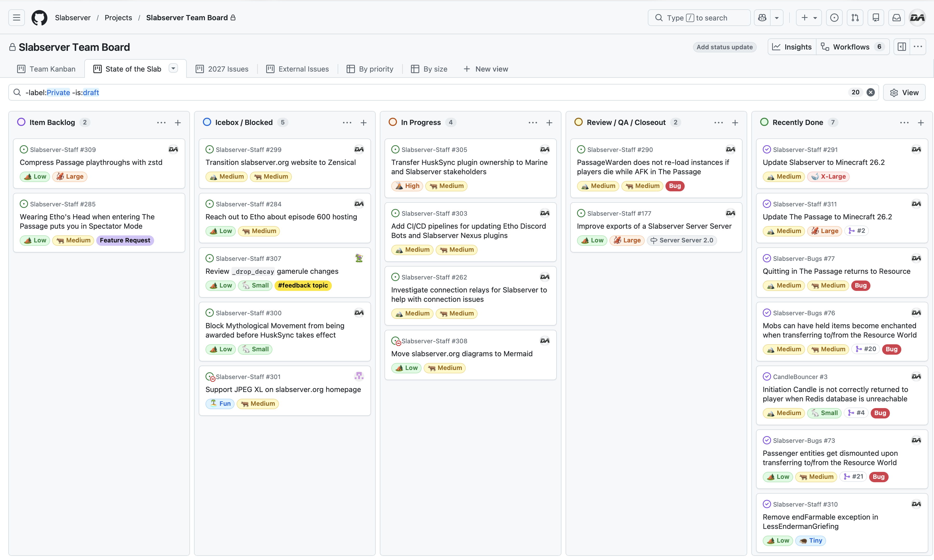This screenshot has width=934, height=560.
Task: Open the project settings three-dot menu
Action: 918,47
